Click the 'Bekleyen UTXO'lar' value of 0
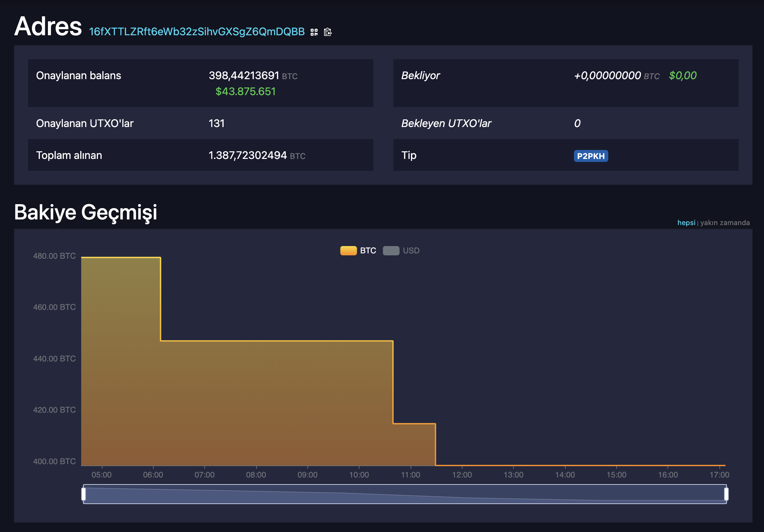The height and width of the screenshot is (532, 764). point(578,123)
